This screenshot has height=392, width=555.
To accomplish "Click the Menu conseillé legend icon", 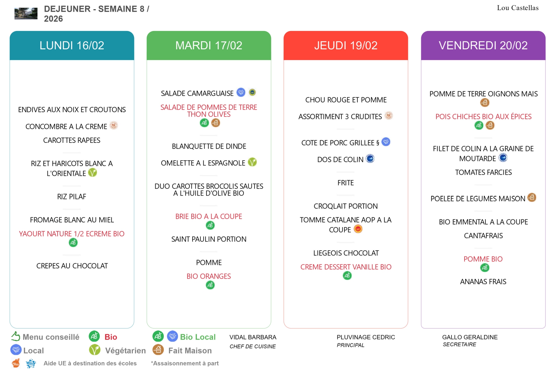I will pyautogui.click(x=15, y=336).
